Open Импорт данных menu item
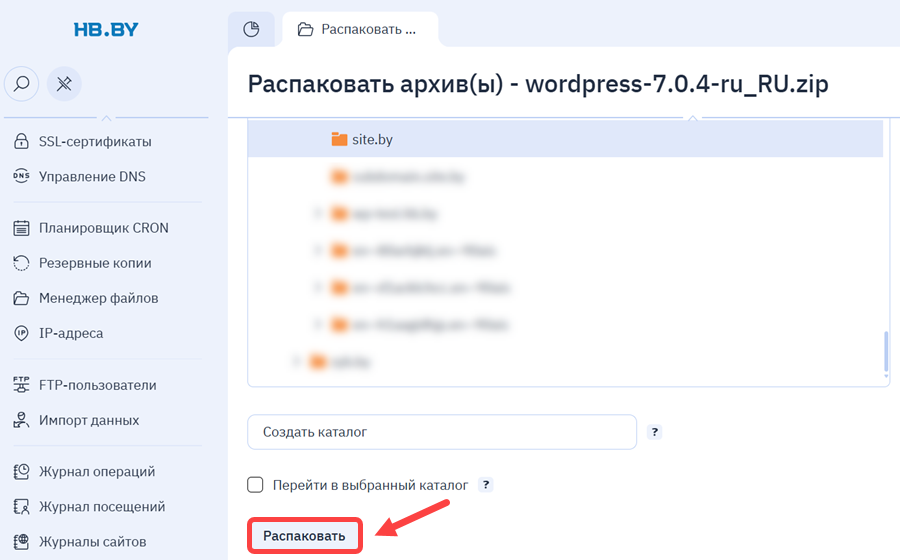Image resolution: width=900 pixels, height=560 pixels. pos(89,420)
